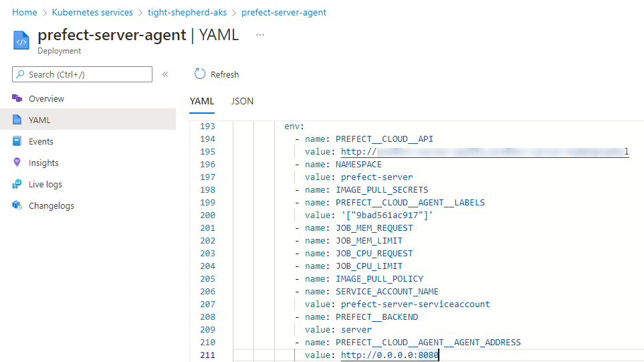Switch to the YAML tab
The height and width of the screenshot is (362, 644).
click(202, 101)
